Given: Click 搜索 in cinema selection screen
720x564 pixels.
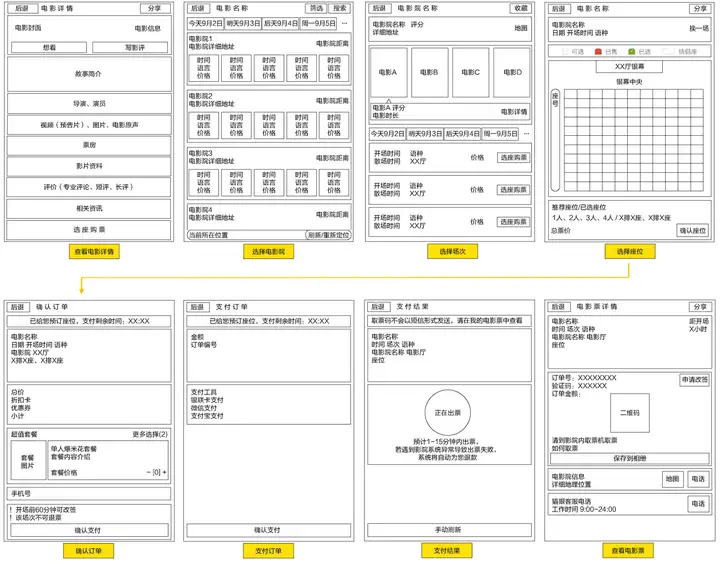Looking at the screenshot, I should tap(340, 8).
